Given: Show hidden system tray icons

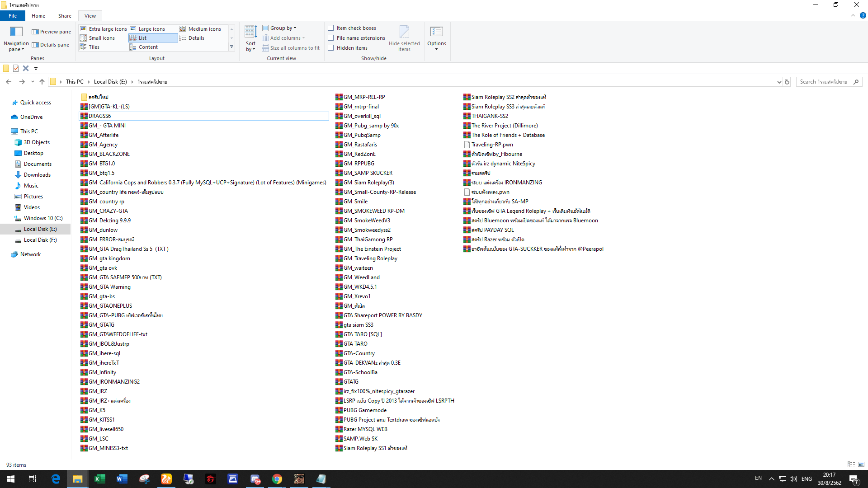Looking at the screenshot, I should coord(771,479).
